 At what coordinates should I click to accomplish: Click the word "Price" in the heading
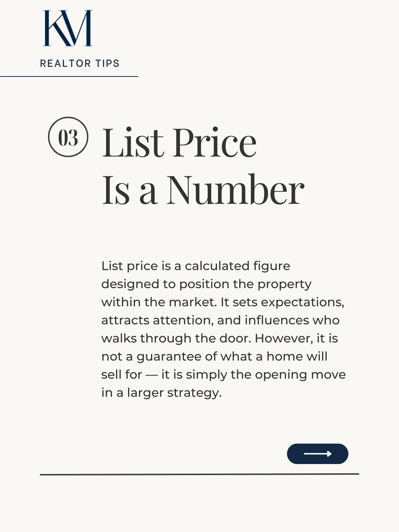pyautogui.click(x=215, y=143)
